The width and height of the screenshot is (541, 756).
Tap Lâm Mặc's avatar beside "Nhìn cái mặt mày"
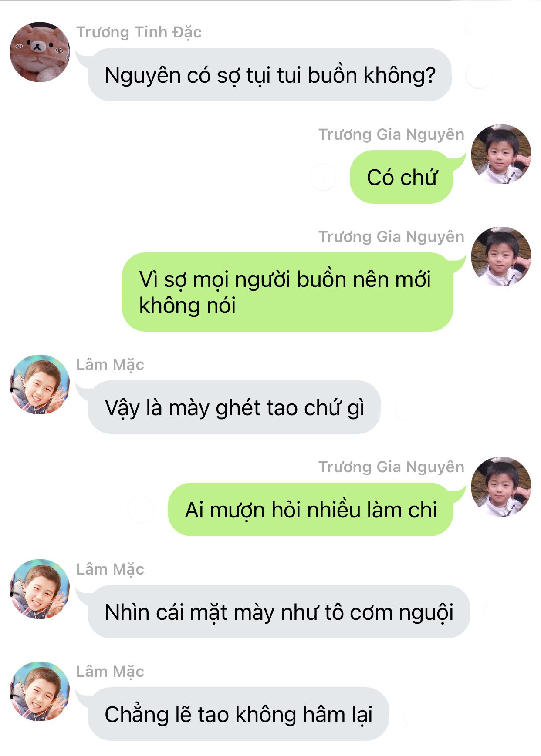(40, 589)
